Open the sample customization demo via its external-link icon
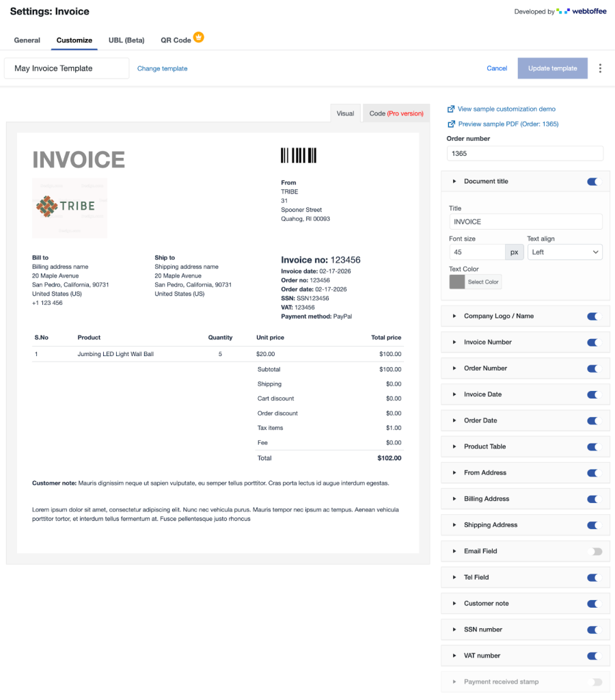This screenshot has height=700, width=615. tap(451, 109)
